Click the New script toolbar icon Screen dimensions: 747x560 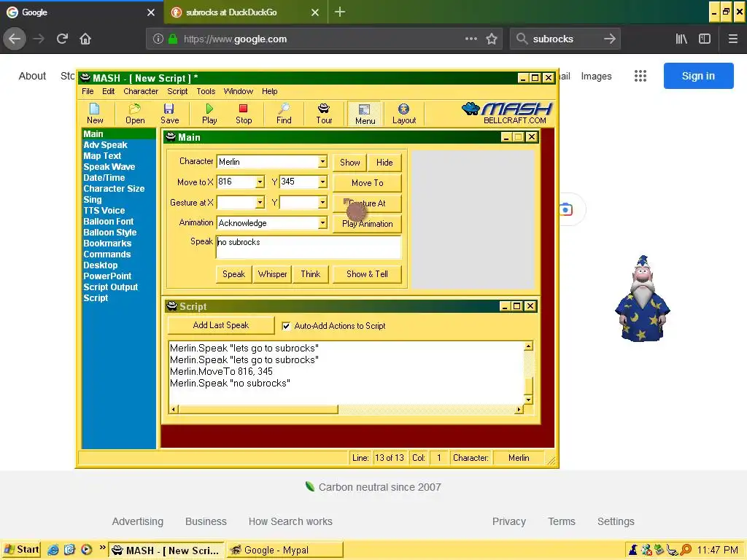tap(95, 113)
